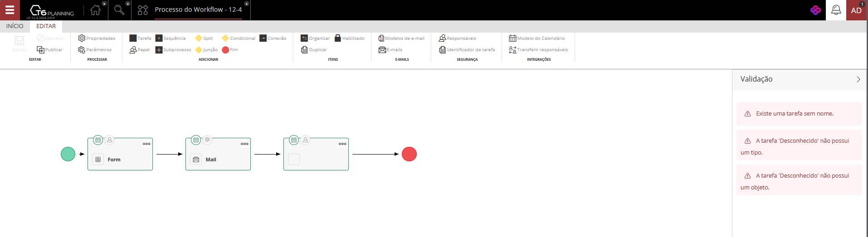Toggle the Habilitado lock option
This screenshot has width=868, height=237.
350,39
